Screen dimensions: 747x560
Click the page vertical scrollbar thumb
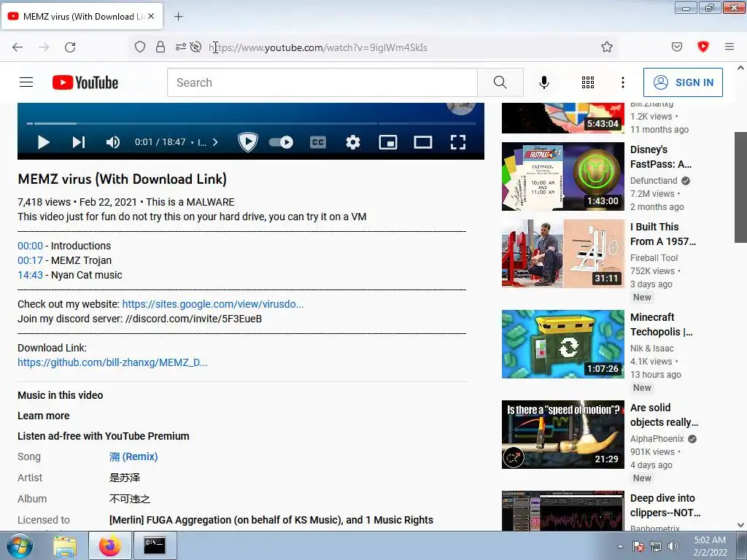pyautogui.click(x=740, y=187)
